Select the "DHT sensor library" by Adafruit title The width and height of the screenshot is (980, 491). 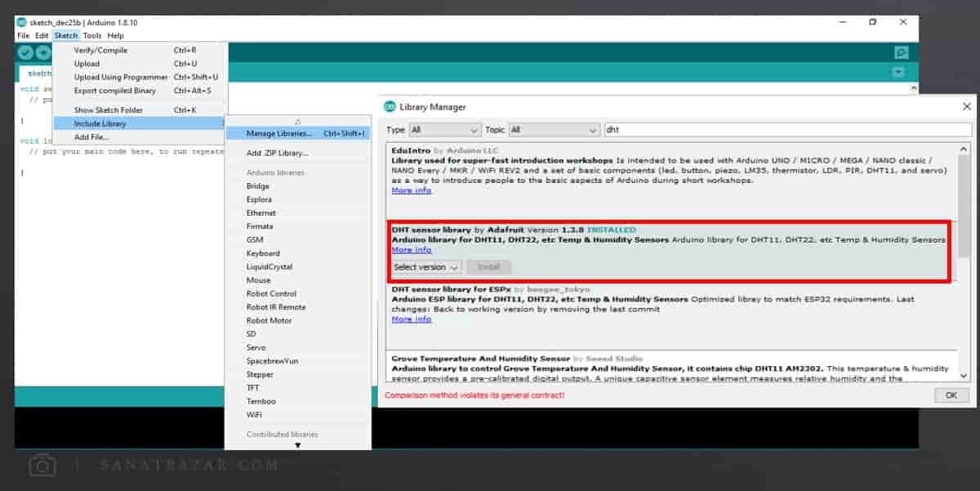click(x=431, y=230)
